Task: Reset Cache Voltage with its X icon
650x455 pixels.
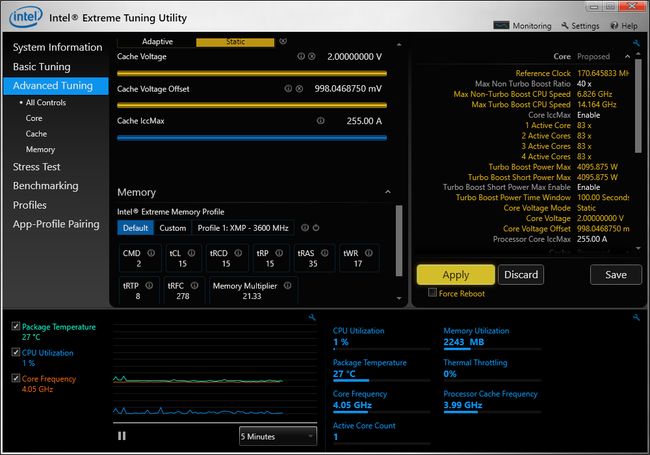Action: pos(311,56)
